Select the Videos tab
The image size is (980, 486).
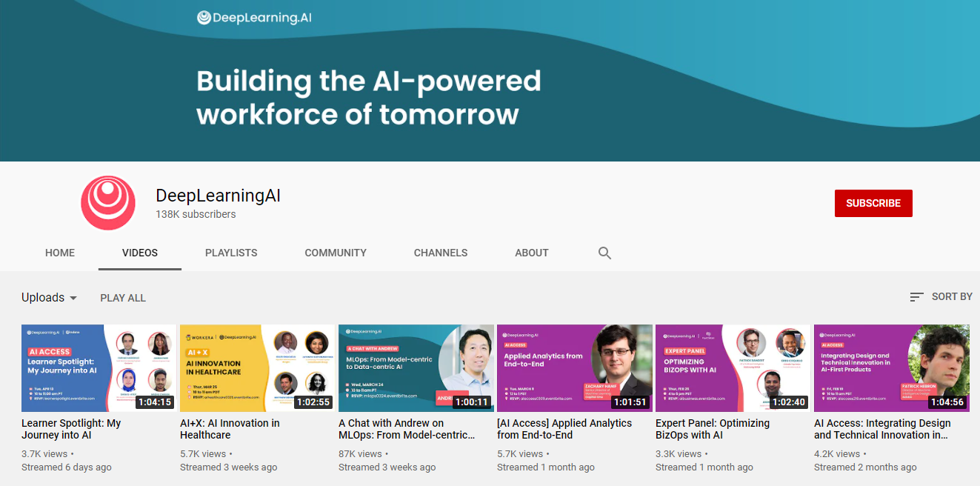[x=140, y=253]
